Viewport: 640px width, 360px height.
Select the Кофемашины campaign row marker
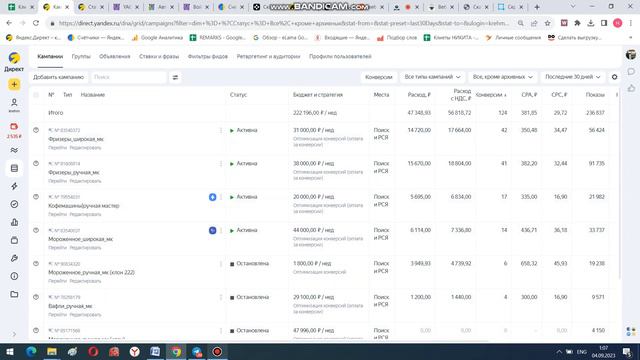click(36, 197)
